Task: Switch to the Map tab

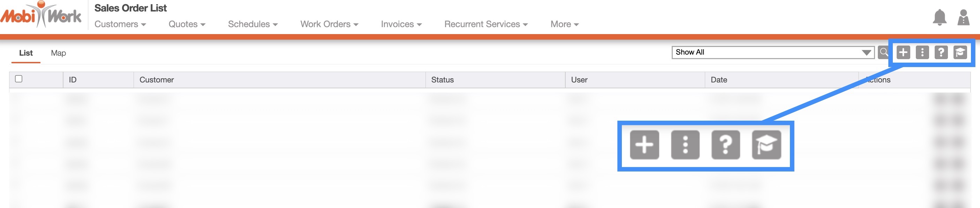Action: 58,53
